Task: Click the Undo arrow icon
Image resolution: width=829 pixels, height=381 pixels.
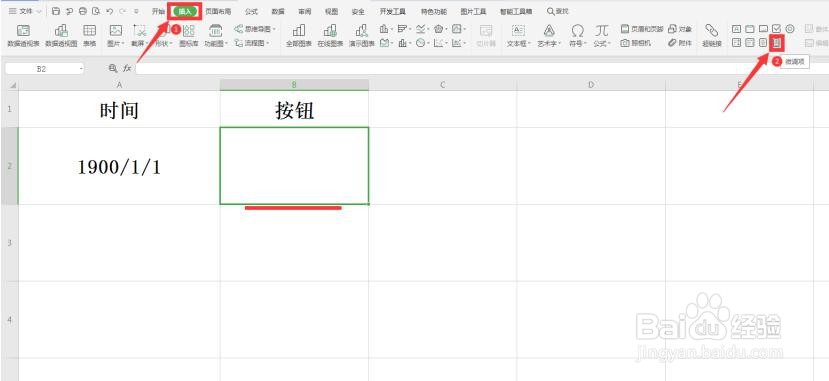Action: click(x=109, y=11)
